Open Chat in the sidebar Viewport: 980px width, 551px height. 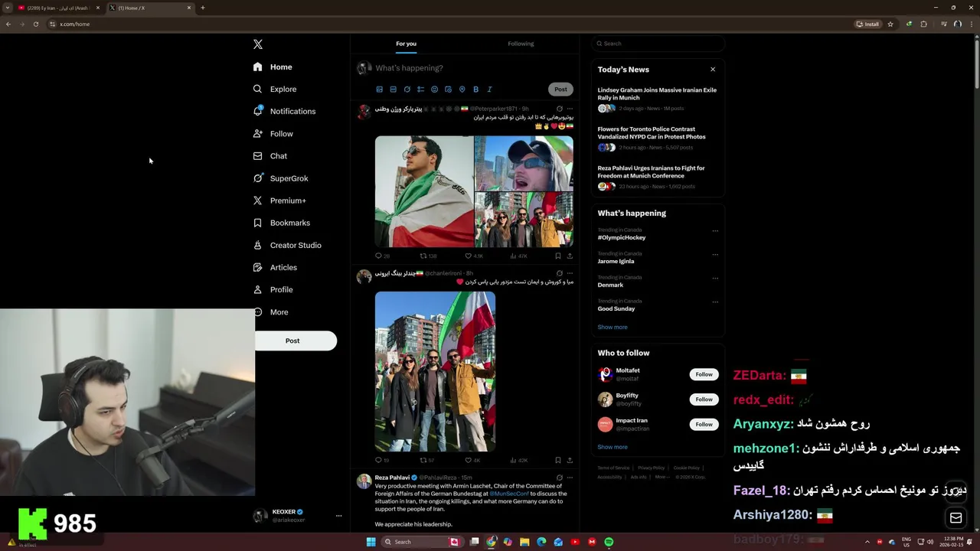pos(270,156)
